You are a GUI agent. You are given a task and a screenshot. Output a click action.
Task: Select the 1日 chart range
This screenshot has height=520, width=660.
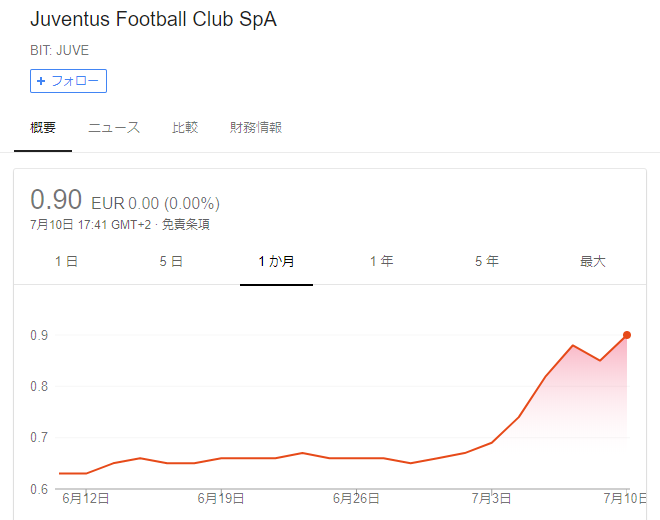click(67, 261)
